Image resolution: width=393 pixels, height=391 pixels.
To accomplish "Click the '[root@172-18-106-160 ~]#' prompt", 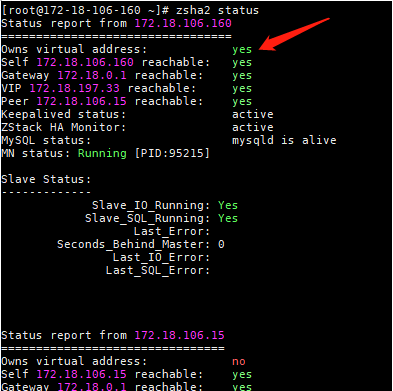I will pyautogui.click(x=85, y=10).
